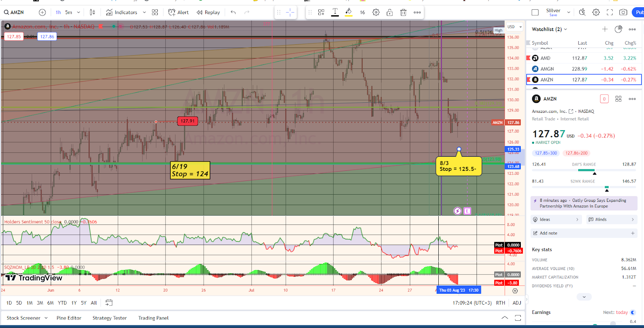The image size is (644, 328).
Task: Select the crosshair cursor tool
Action: coord(290,12)
